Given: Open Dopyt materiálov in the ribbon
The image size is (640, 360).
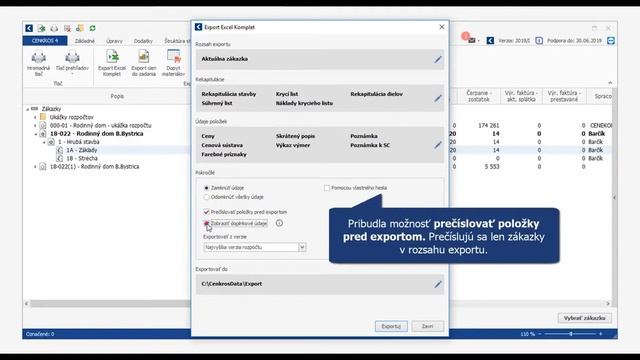Looking at the screenshot, I should coord(173,63).
